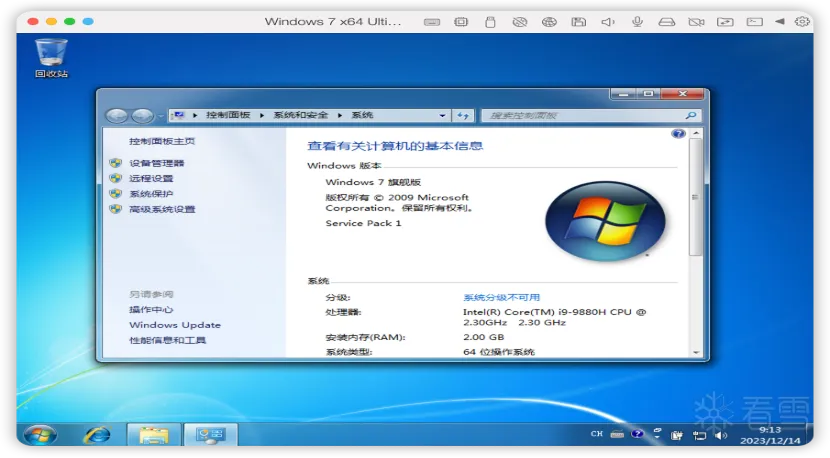Click the Service Pack 1 text

(363, 223)
